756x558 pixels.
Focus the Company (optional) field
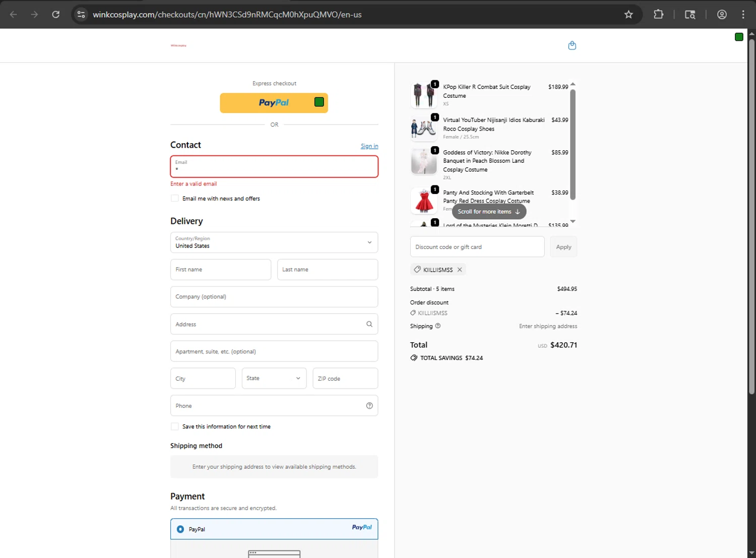coord(274,297)
